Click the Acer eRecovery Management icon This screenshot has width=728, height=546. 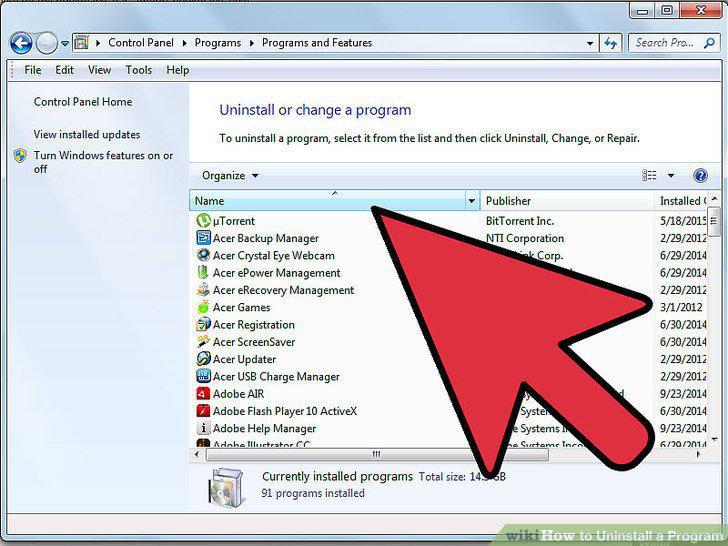coord(203,290)
